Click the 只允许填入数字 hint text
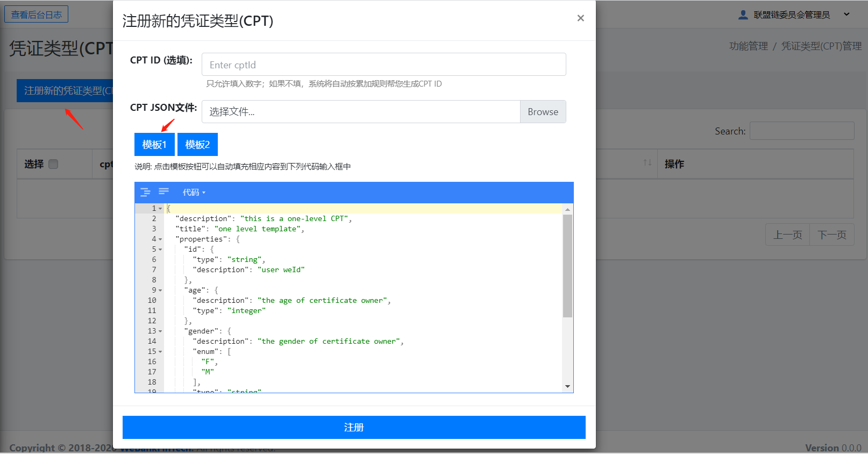868x454 pixels. tap(324, 84)
